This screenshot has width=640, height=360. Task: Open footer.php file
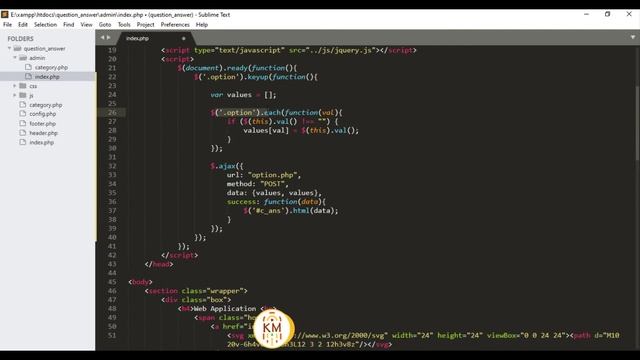click(42, 124)
